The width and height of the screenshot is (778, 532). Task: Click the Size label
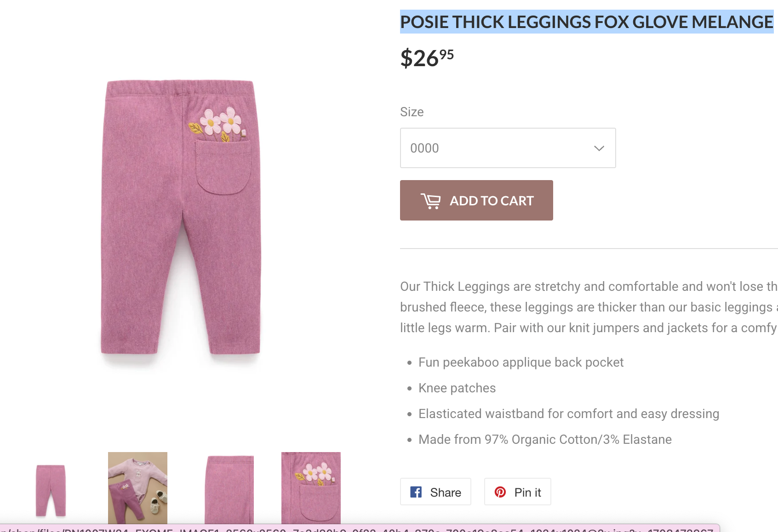[x=412, y=112]
